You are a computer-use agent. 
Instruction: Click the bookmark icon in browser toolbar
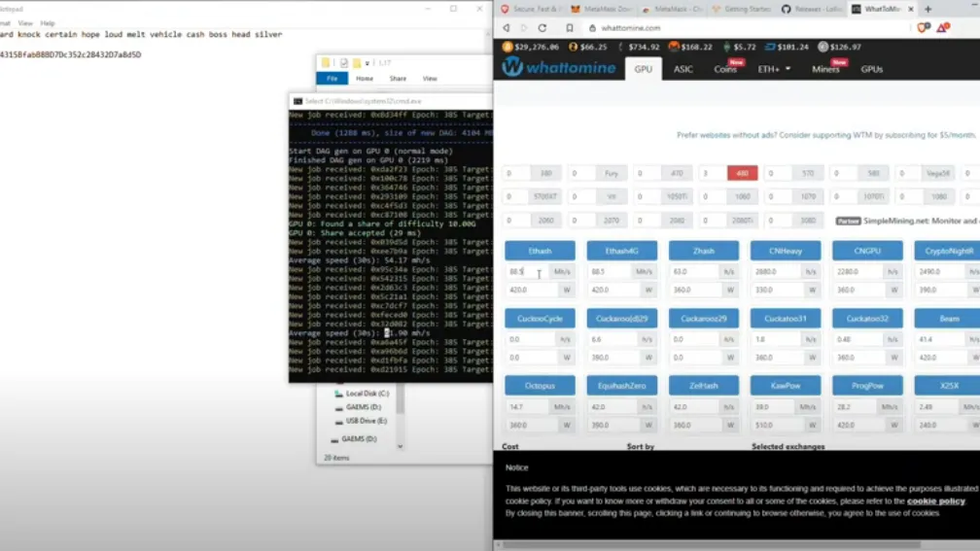(x=570, y=28)
